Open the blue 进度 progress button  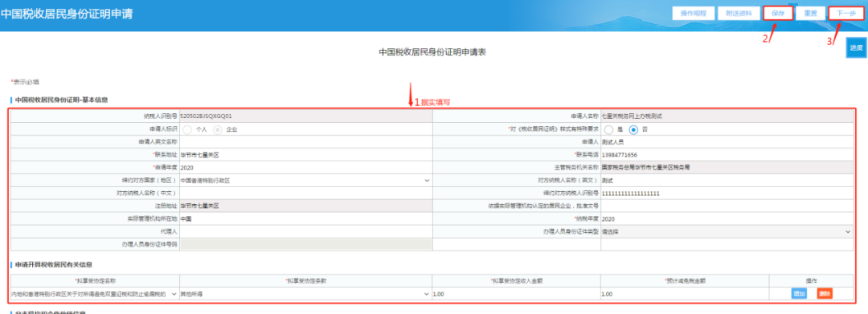857,47
